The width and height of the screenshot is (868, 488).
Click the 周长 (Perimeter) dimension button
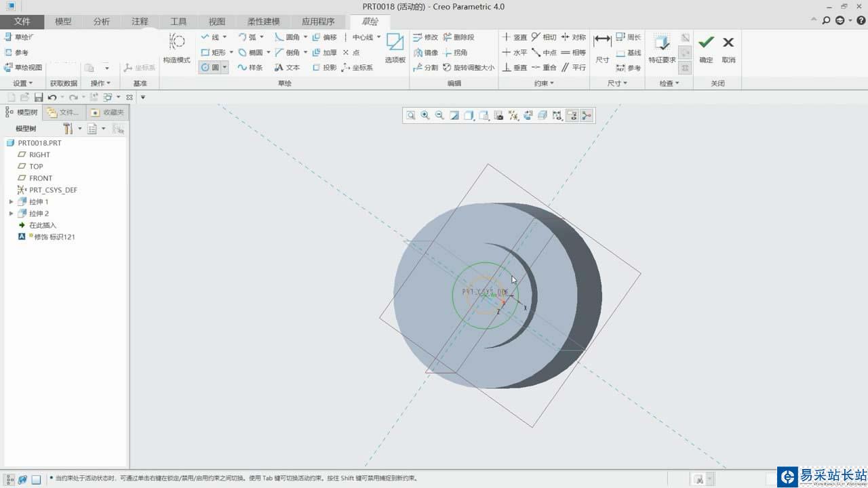628,37
